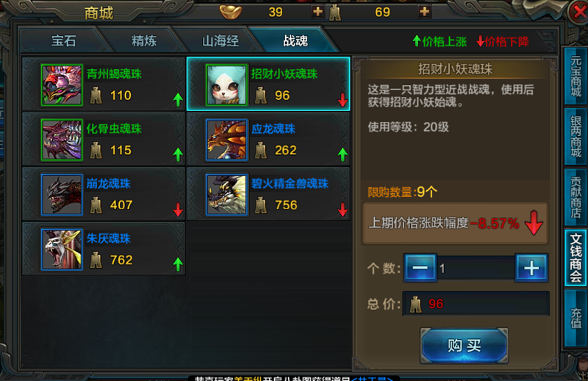The width and height of the screenshot is (588, 381).
Task: Open the 元宝商城 side tab
Action: 576,76
